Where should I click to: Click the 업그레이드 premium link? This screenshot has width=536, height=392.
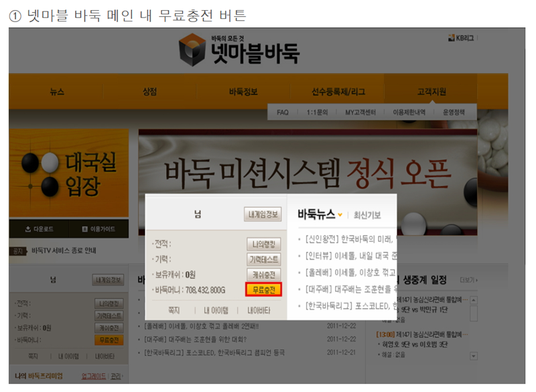point(94,376)
